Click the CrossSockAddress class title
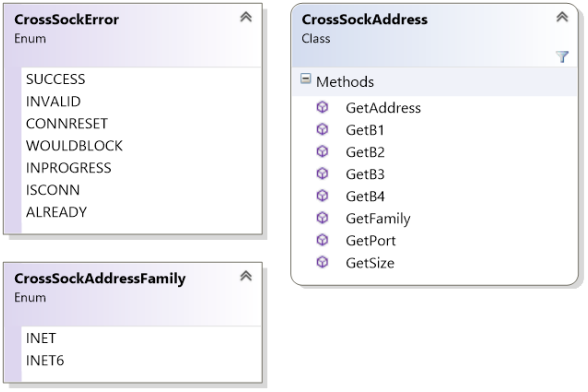The height and width of the screenshot is (392, 588). (364, 19)
